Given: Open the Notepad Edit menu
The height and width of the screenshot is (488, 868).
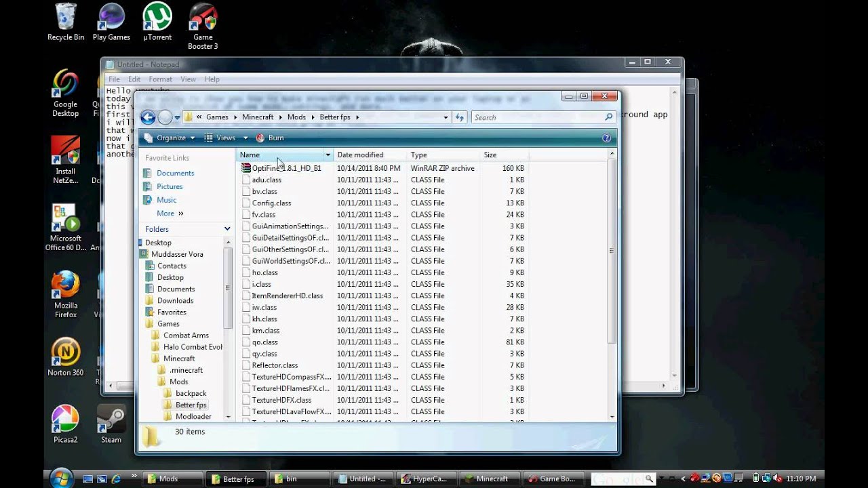Looking at the screenshot, I should click(134, 79).
